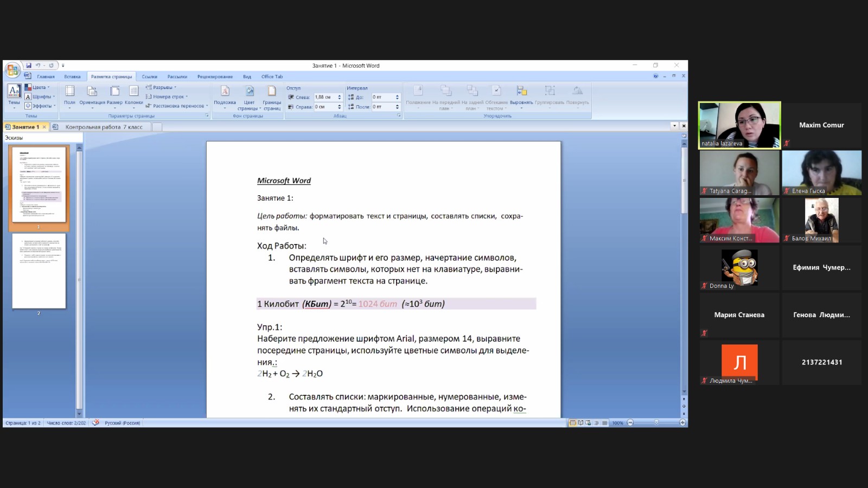
Task: Open Page Borders (Границы страниц)
Action: pos(272,98)
